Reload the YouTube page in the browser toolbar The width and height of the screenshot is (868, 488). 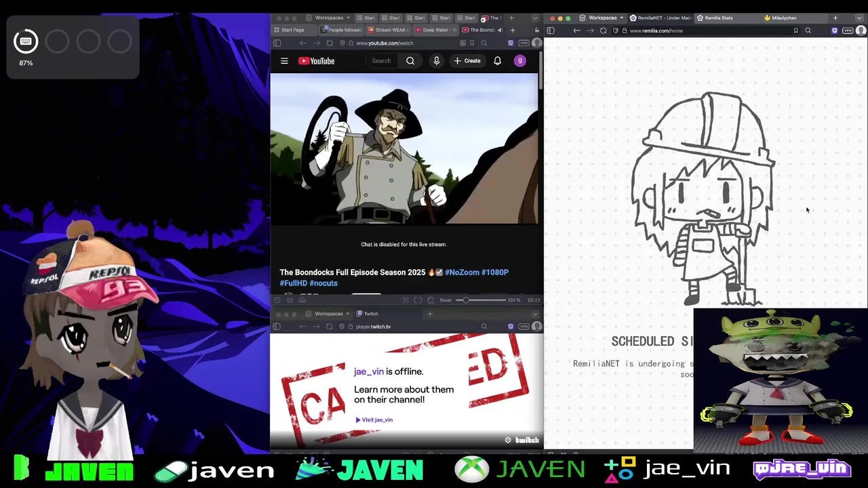point(330,43)
